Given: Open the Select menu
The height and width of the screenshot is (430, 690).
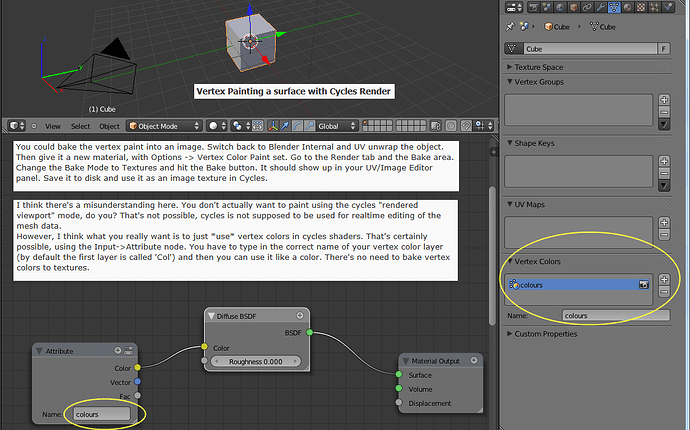Looking at the screenshot, I should click(81, 126).
